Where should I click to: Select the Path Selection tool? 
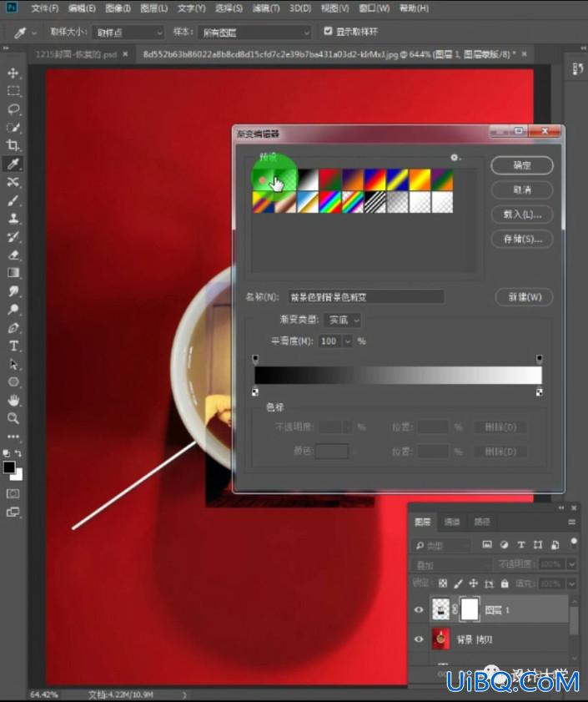(13, 364)
